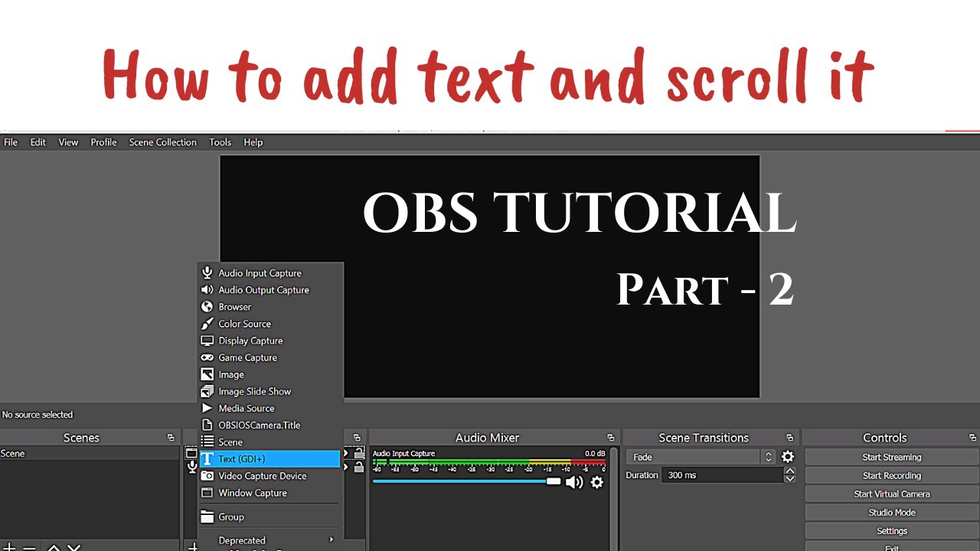
Task: Toggle lock on first source row
Action: click(359, 454)
